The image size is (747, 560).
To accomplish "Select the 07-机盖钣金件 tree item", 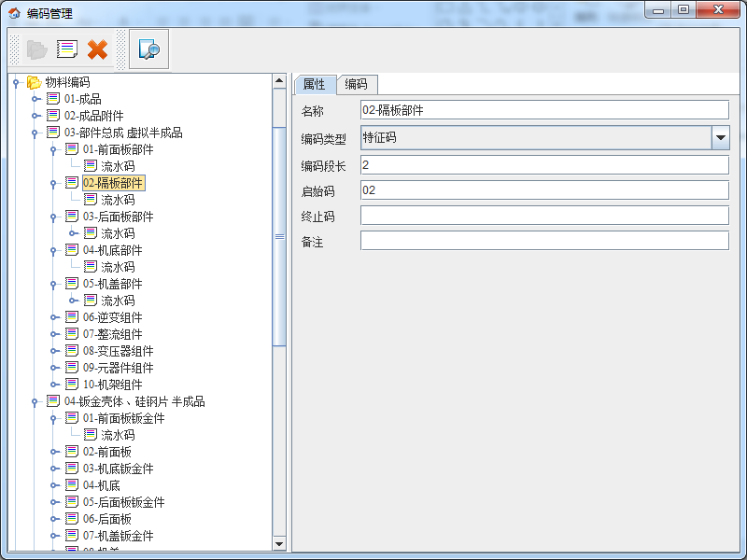I will (119, 536).
